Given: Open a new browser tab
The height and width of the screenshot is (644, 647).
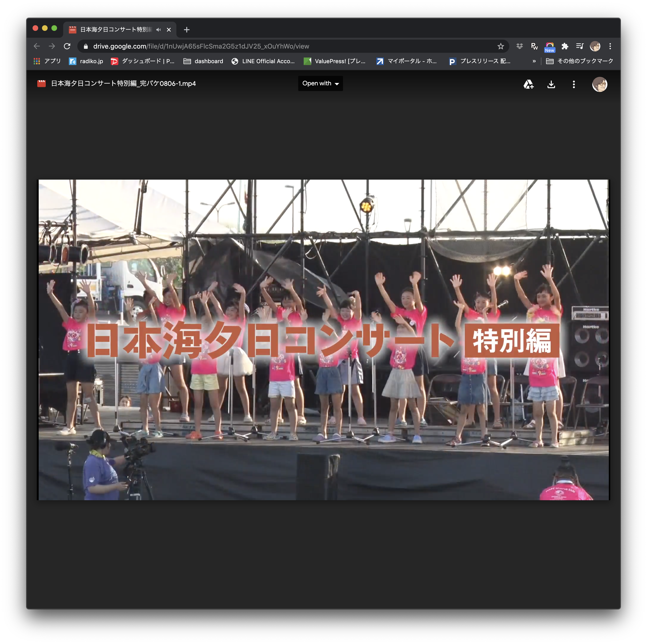Looking at the screenshot, I should point(187,30).
